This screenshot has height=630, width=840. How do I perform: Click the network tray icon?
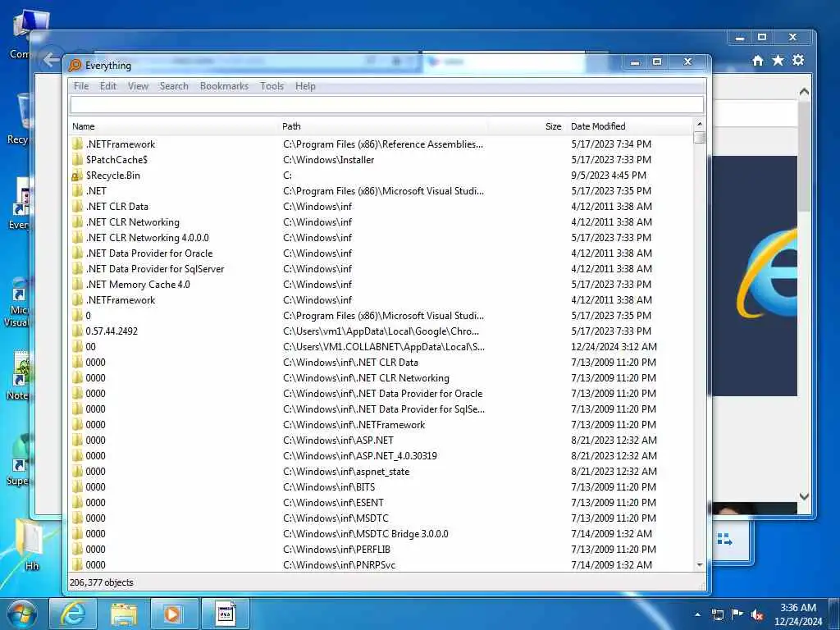coord(717,614)
